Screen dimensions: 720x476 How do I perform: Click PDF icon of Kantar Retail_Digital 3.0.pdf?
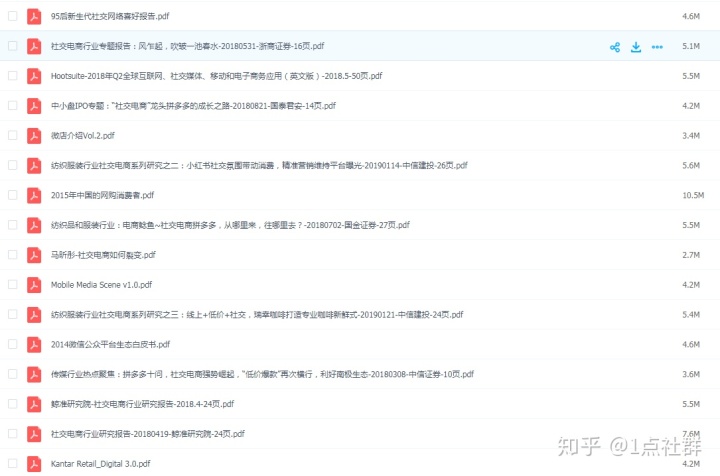tap(34, 464)
